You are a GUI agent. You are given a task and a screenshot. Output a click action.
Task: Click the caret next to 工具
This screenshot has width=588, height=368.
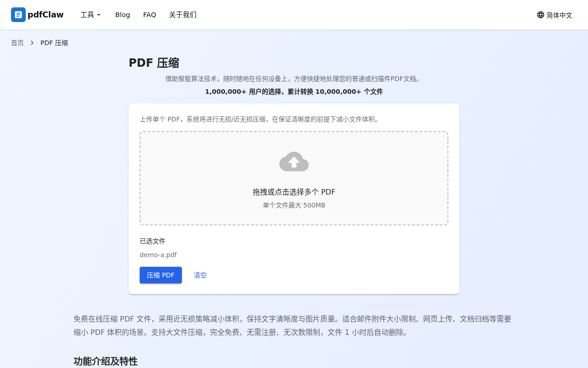tap(99, 15)
